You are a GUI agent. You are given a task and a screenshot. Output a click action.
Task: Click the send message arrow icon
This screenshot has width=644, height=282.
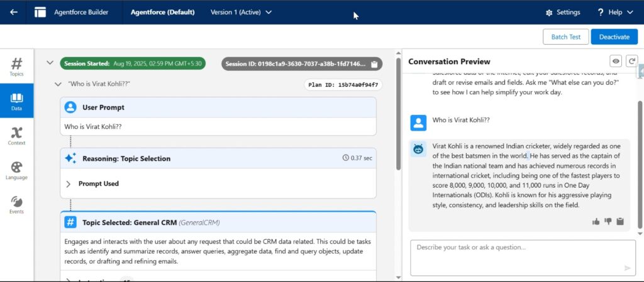(x=627, y=268)
